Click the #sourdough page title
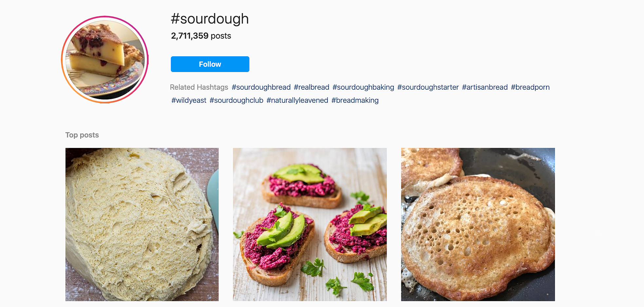Viewport: 644px width, 307px height. (x=210, y=19)
